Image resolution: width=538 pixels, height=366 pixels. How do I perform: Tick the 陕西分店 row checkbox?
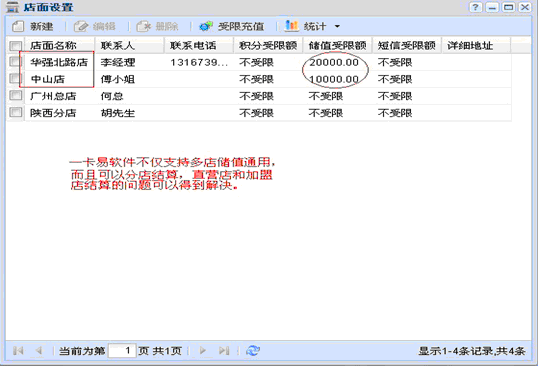15,112
